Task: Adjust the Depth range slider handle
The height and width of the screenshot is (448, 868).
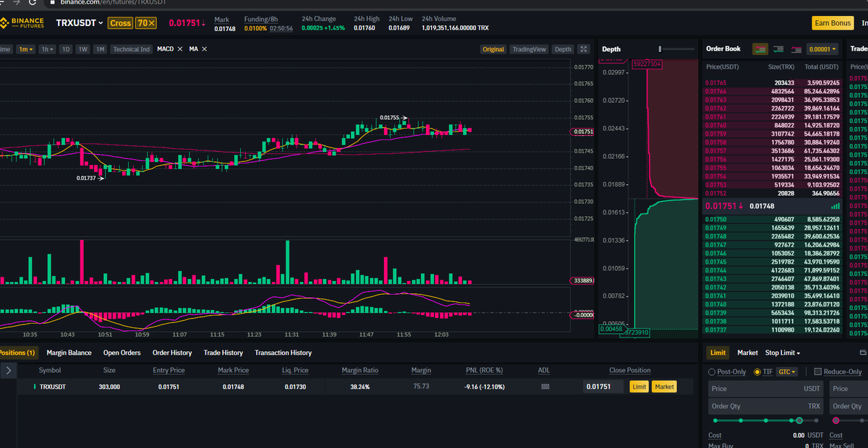Action: (660, 49)
